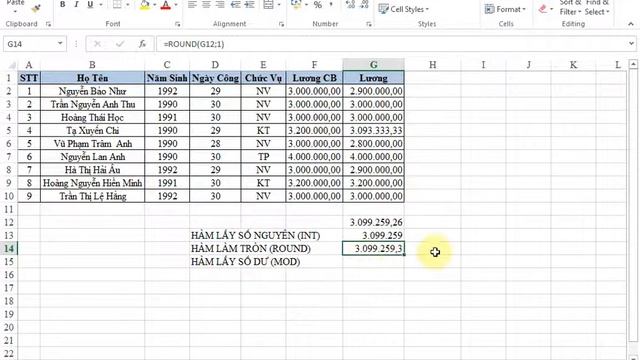The height and width of the screenshot is (360, 640).
Task: Click 'TP' in Chức Vụ column
Action: 263,157
